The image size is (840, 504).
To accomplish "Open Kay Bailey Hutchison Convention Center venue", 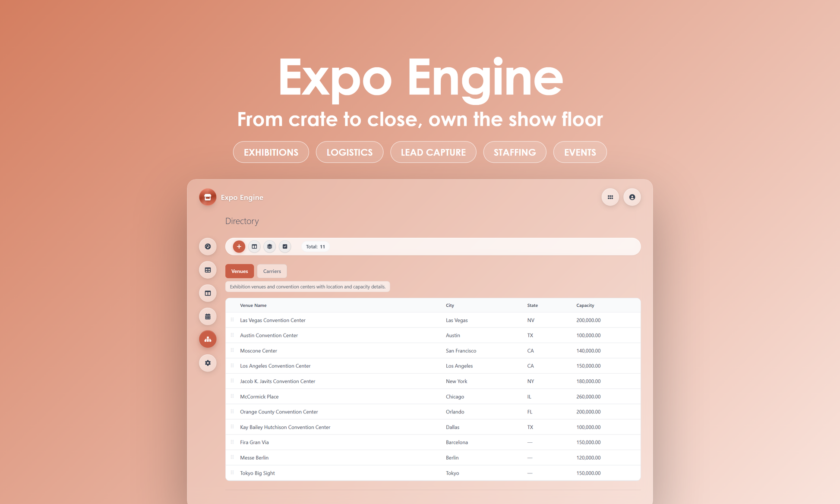I will point(285,427).
